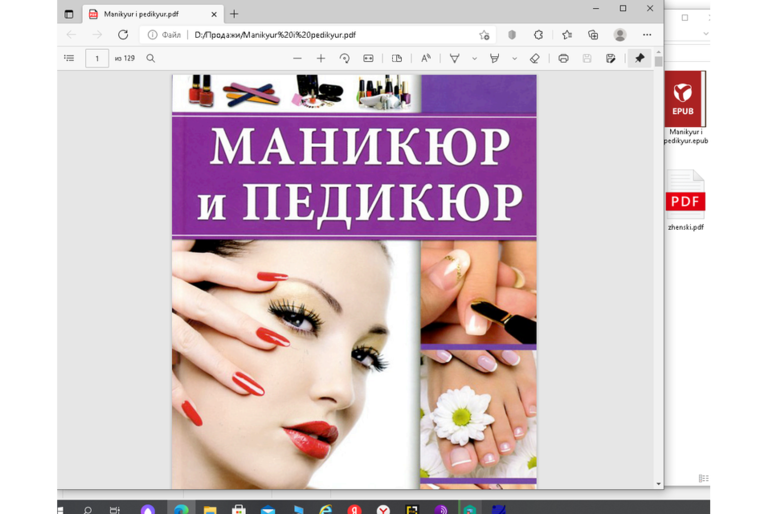Reload the current page
This screenshot has width=770, height=514.
point(123,35)
